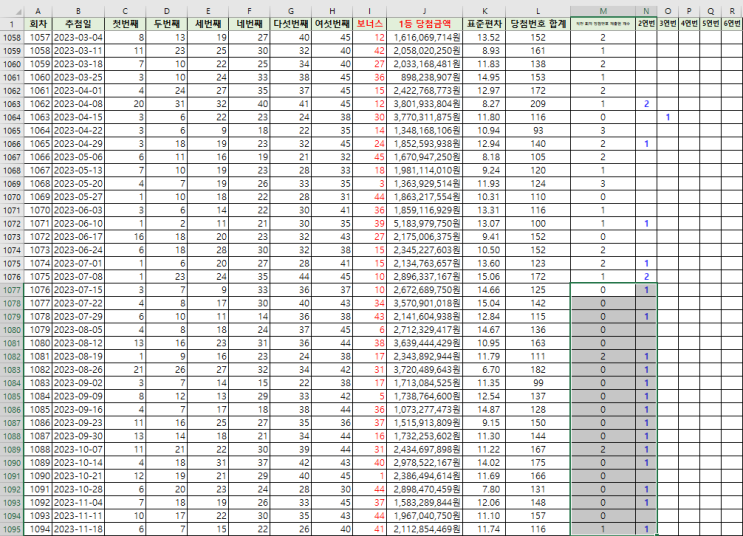This screenshot has width=743, height=536.
Task: Select column L header
Action: pyautogui.click(x=538, y=11)
